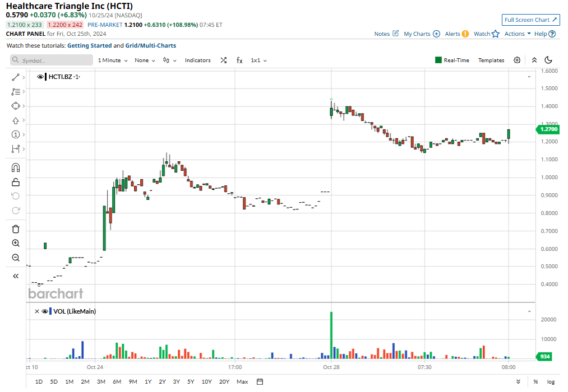Toggle visibility eye for HCTI.BZ
The image size is (568, 392).
point(40,77)
